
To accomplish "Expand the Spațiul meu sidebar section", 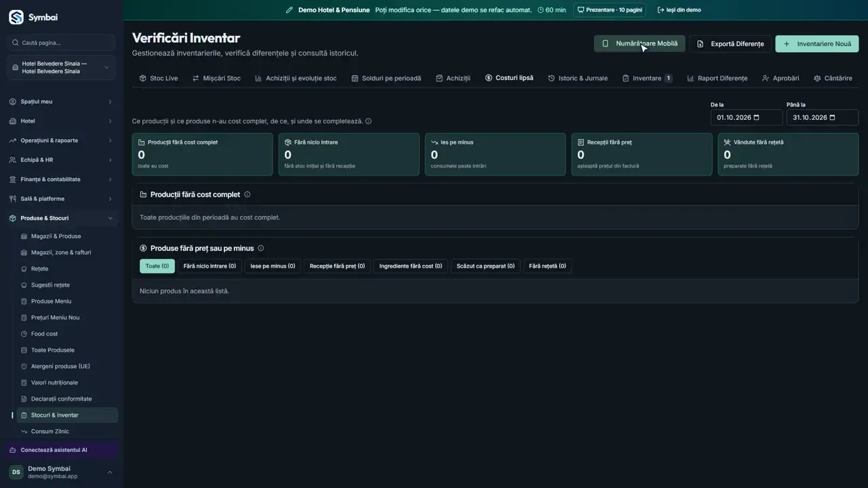I will point(61,102).
